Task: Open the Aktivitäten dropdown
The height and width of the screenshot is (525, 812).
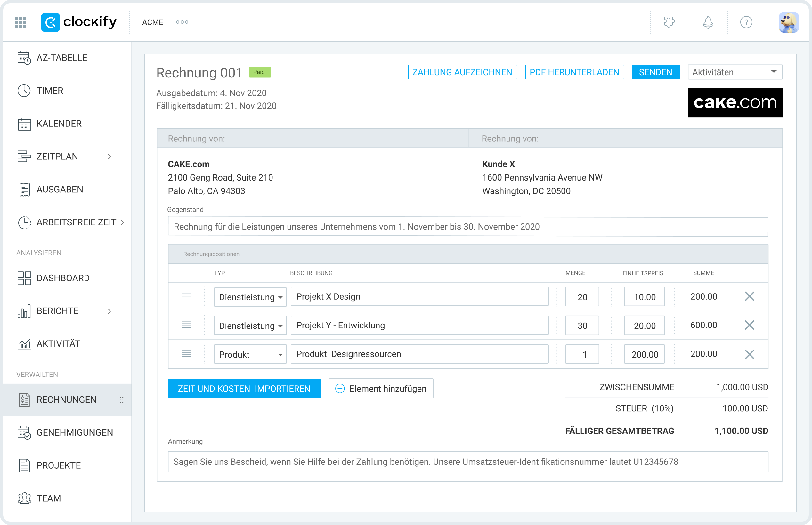Action: click(735, 72)
